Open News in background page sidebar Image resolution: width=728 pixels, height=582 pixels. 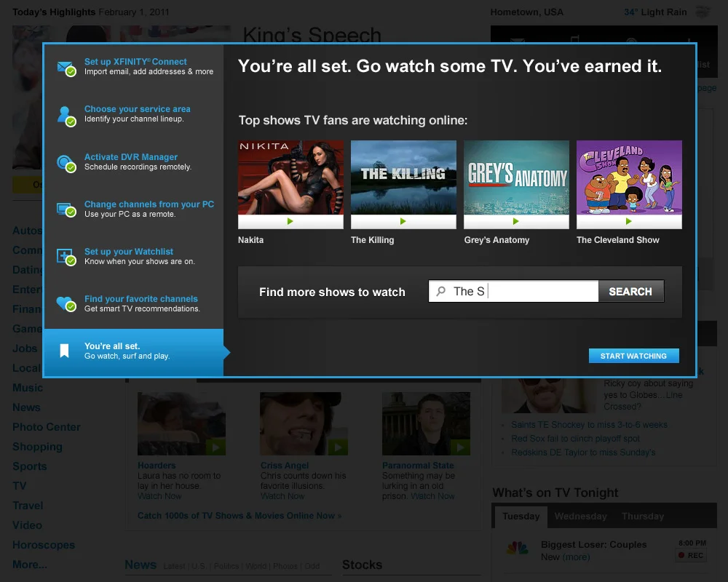(x=26, y=407)
